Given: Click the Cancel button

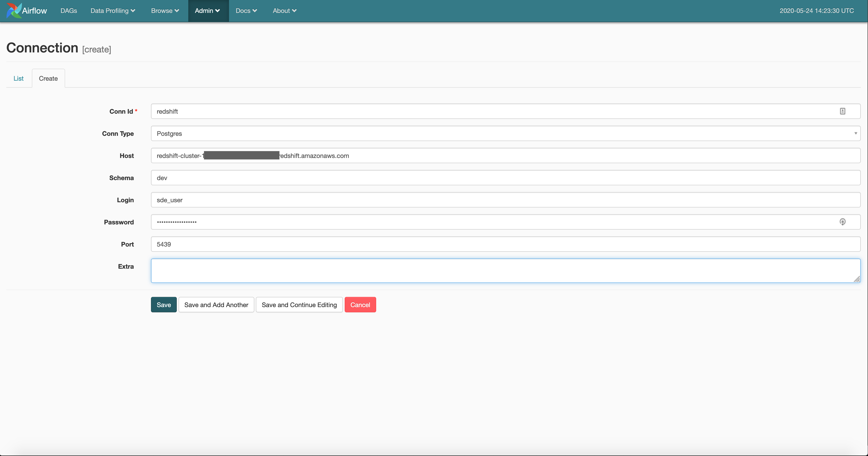Looking at the screenshot, I should [360, 305].
